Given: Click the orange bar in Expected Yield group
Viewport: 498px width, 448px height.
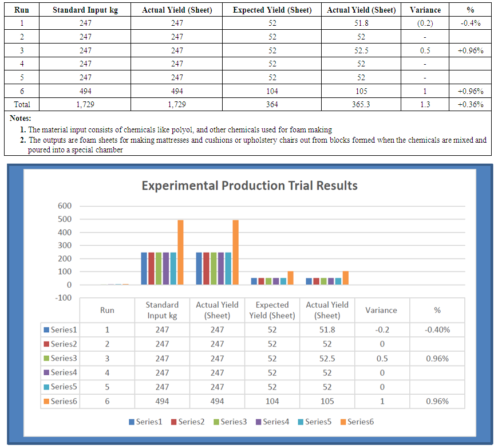Looking at the screenshot, I should tap(290, 278).
